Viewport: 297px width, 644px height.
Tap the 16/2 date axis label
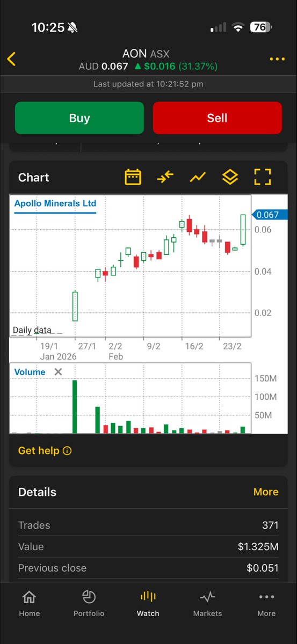(193, 346)
